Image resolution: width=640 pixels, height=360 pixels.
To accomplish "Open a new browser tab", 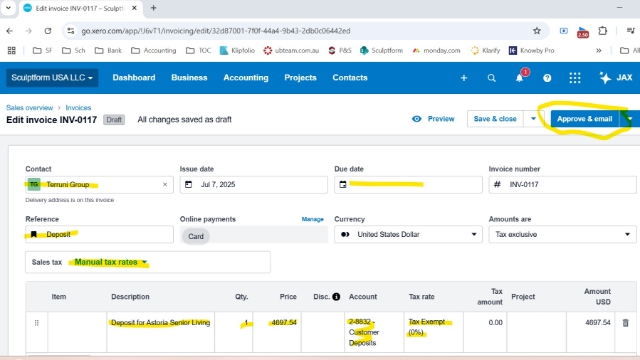I will [153, 8].
